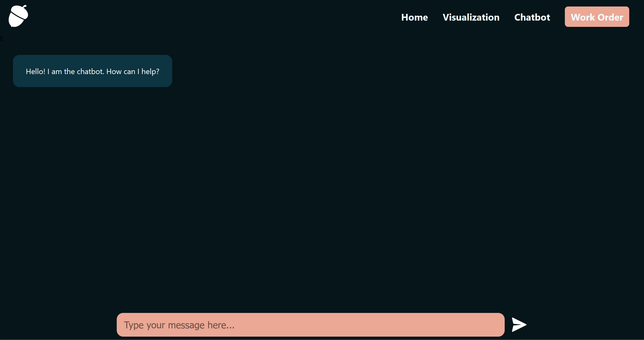Click the Visualization nav link
Image resolution: width=644 pixels, height=340 pixels.
pyautogui.click(x=471, y=17)
